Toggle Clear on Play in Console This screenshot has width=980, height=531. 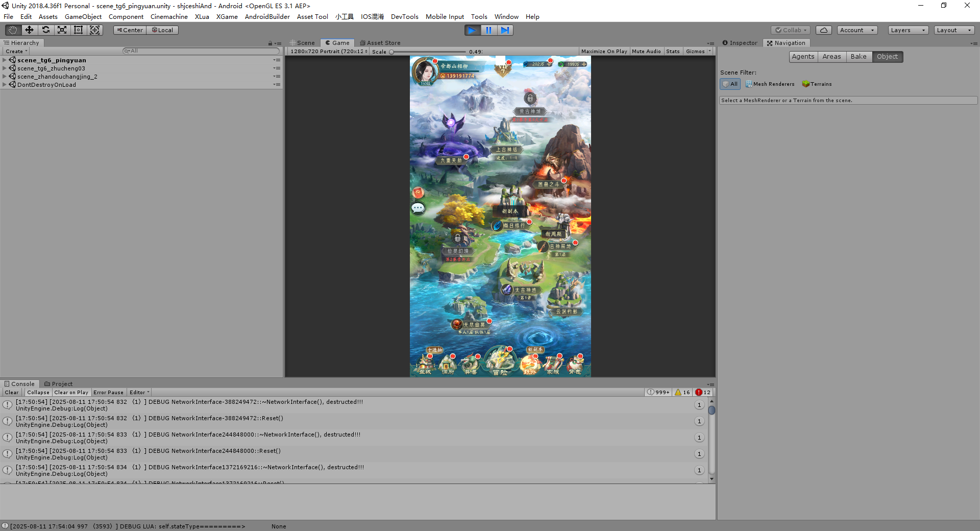(x=71, y=393)
